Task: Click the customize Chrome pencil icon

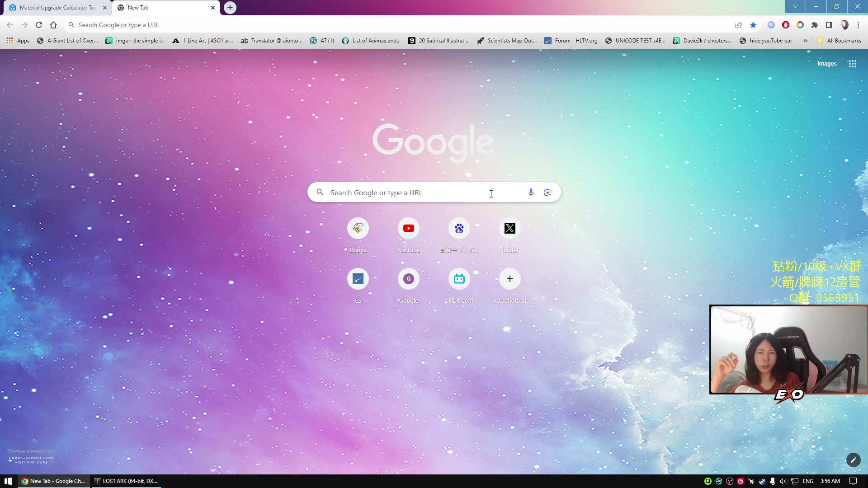Action: [x=853, y=460]
